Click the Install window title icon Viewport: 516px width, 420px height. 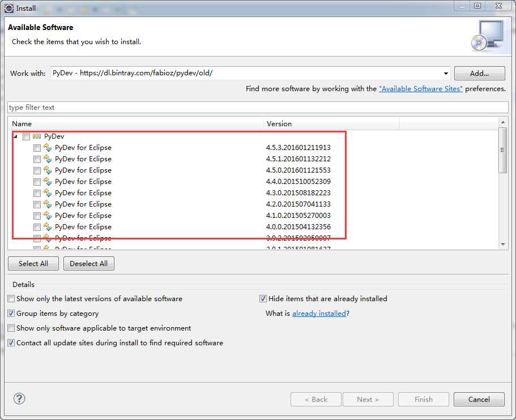pyautogui.click(x=9, y=8)
